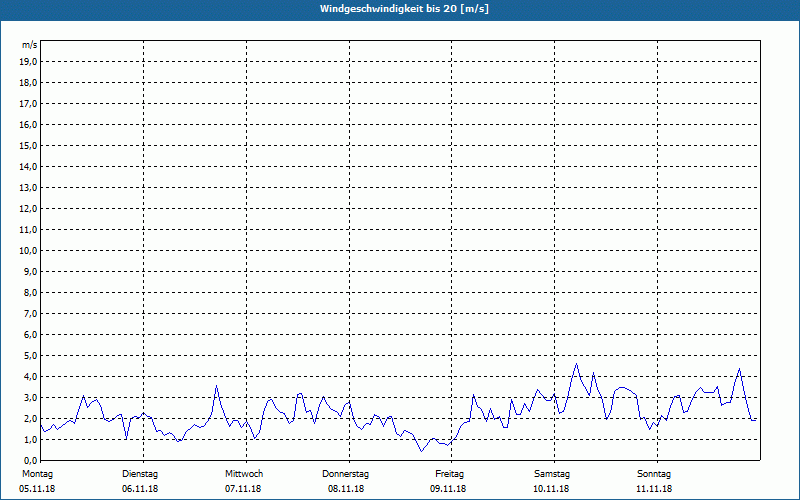Click the chart title 'Windgeschwindigkeit bis 20 [m/s]'
The height and width of the screenshot is (500, 800).
click(404, 9)
